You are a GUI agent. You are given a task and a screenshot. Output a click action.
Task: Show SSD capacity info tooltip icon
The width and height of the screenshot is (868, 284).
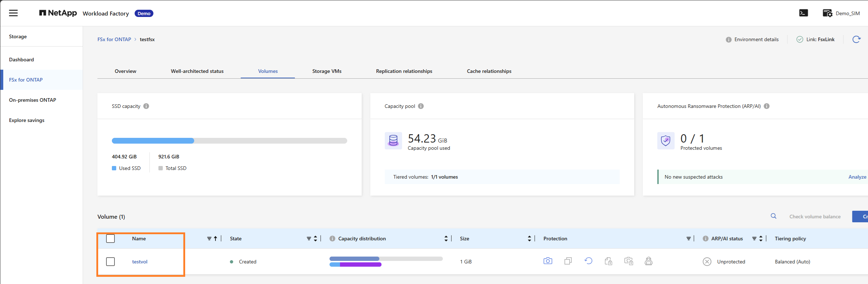point(146,106)
